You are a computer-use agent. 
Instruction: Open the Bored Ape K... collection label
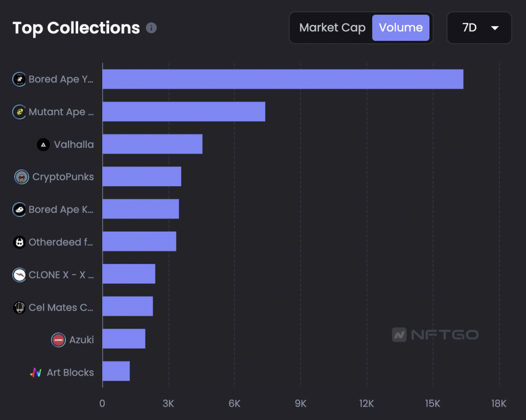click(61, 209)
